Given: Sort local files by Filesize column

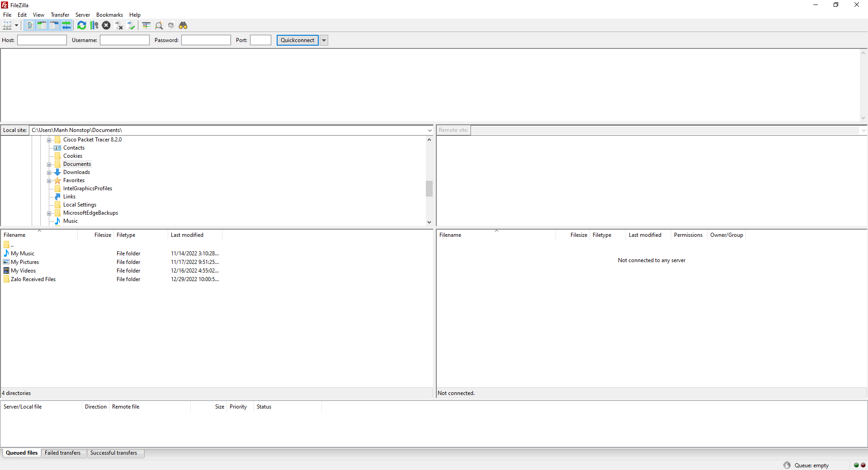Looking at the screenshot, I should tap(95, 235).
